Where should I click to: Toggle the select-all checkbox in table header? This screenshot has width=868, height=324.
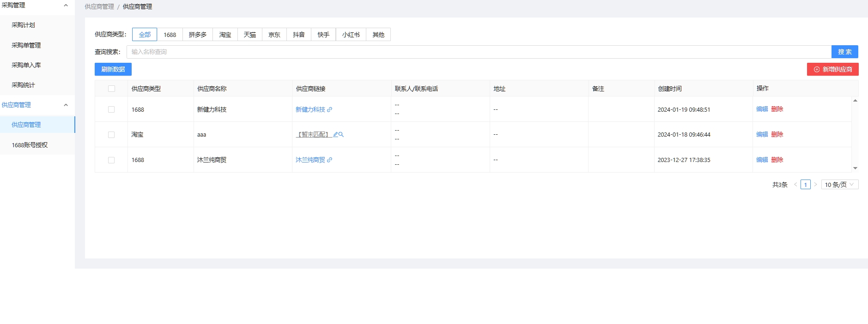(x=111, y=89)
